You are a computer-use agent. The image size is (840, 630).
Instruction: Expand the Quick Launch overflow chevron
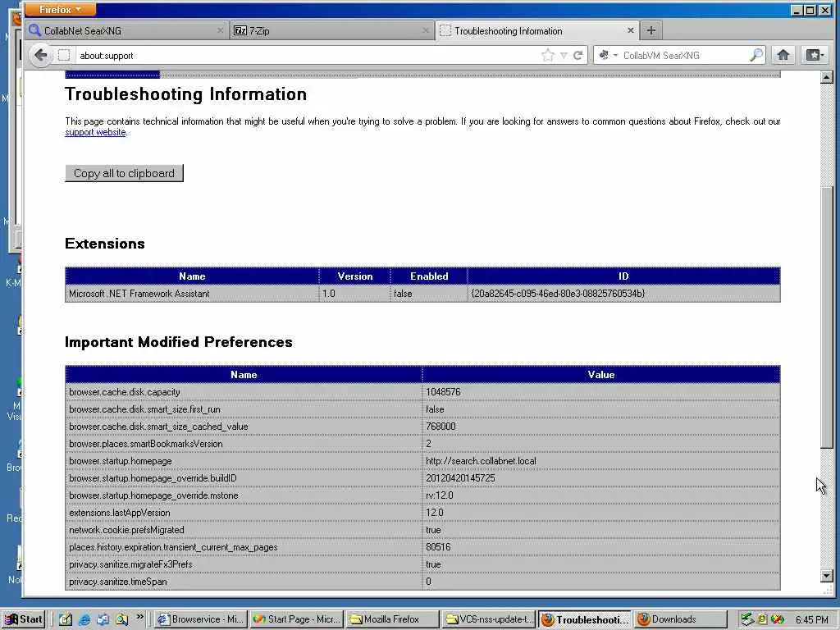(x=139, y=617)
